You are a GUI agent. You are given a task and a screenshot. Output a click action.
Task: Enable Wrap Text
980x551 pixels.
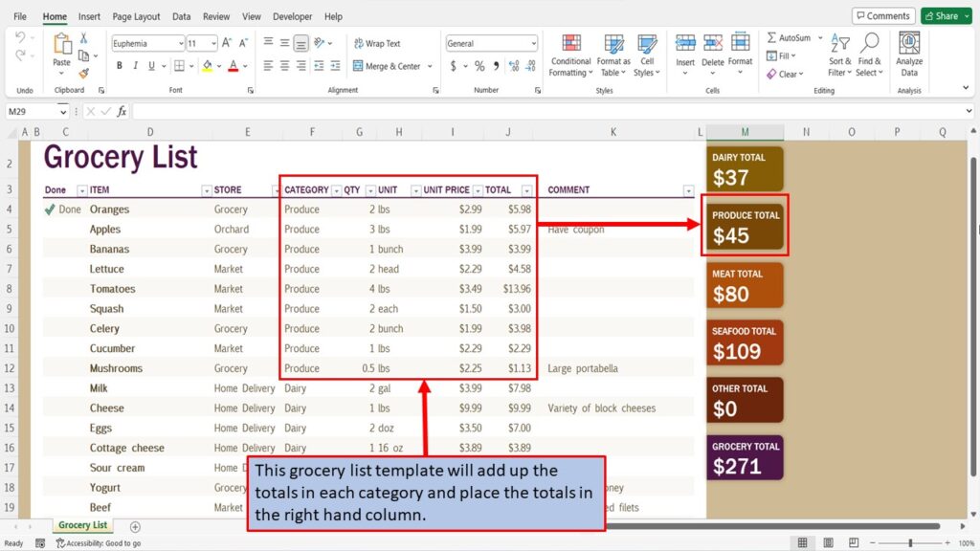pyautogui.click(x=378, y=43)
